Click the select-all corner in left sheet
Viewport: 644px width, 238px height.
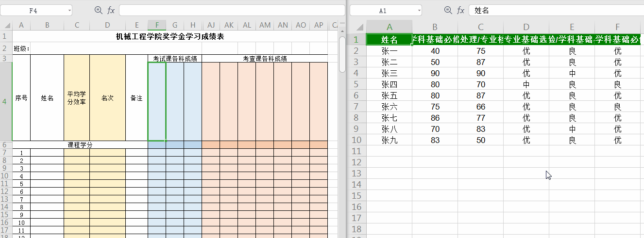(6, 25)
